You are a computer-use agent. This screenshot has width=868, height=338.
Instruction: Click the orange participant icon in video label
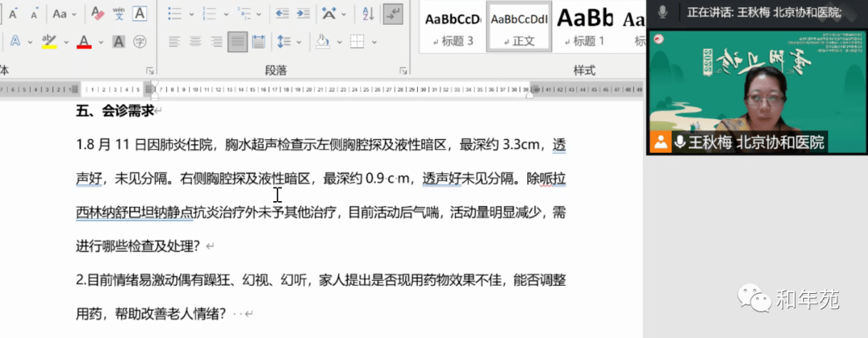(x=660, y=142)
